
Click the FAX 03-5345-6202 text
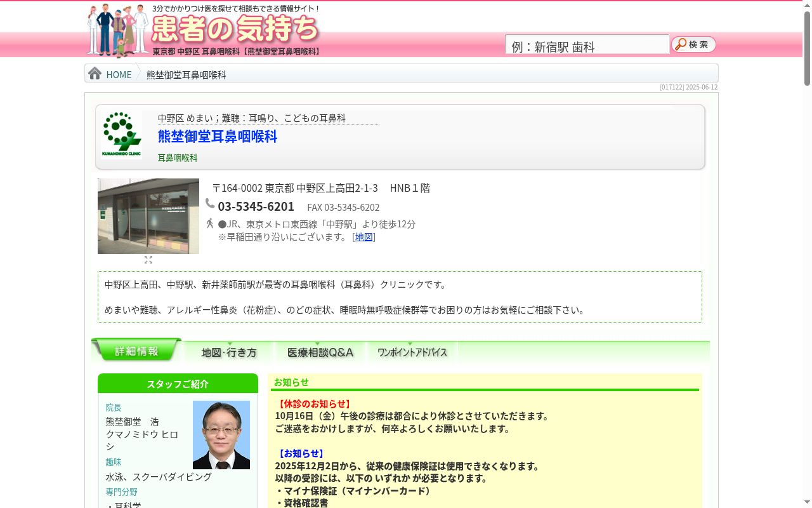click(343, 208)
